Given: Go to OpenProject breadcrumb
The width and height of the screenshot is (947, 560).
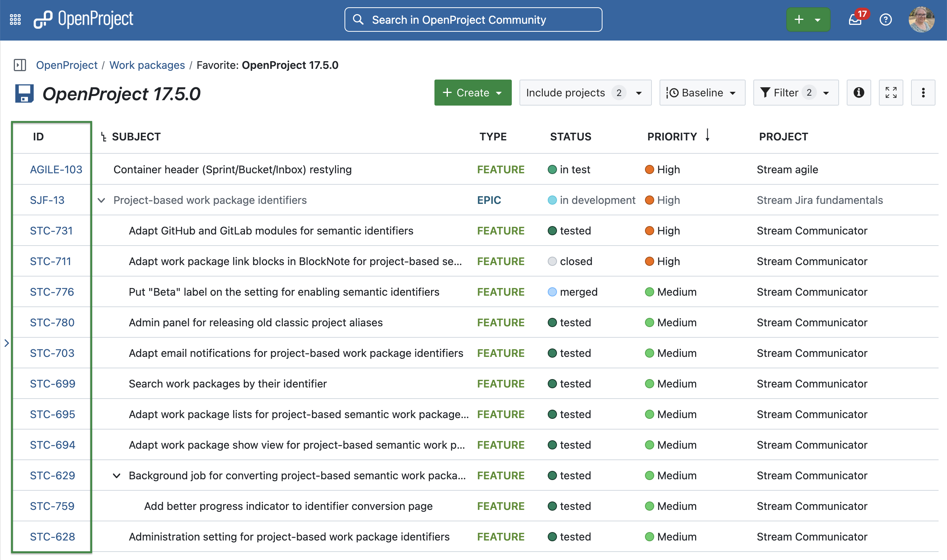Looking at the screenshot, I should (x=67, y=65).
